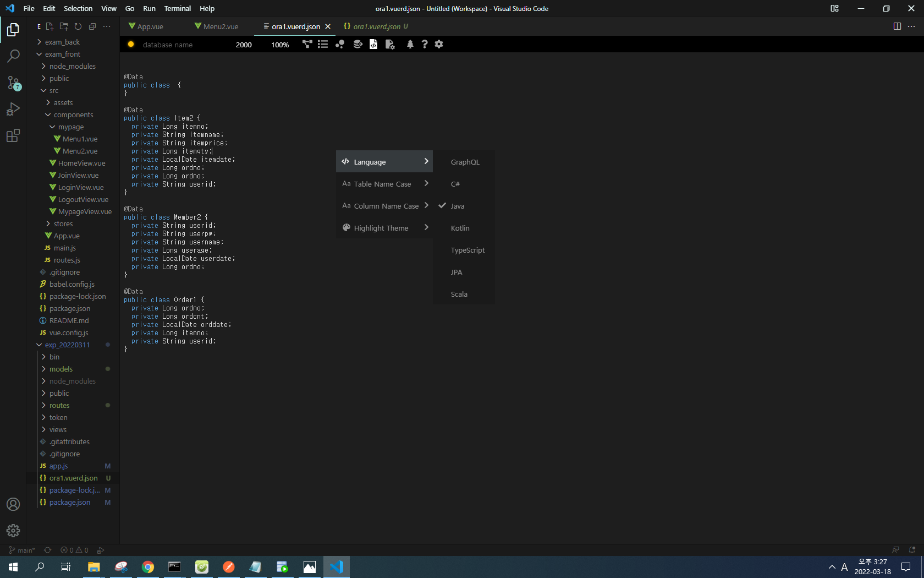Open the Highlight Theme submenu

pyautogui.click(x=384, y=228)
